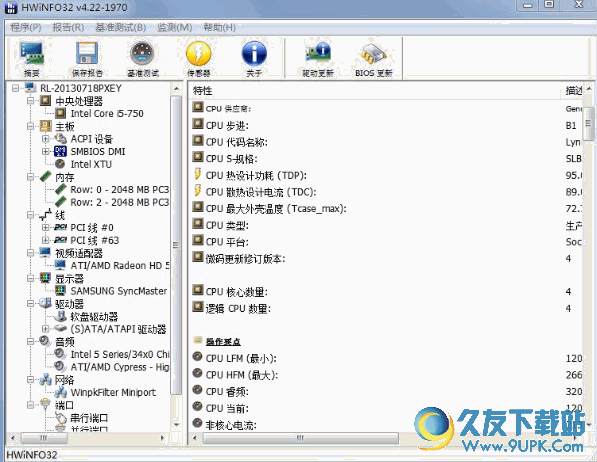Select the 视频适配器 tree item
597x462 pixels.
click(x=79, y=253)
